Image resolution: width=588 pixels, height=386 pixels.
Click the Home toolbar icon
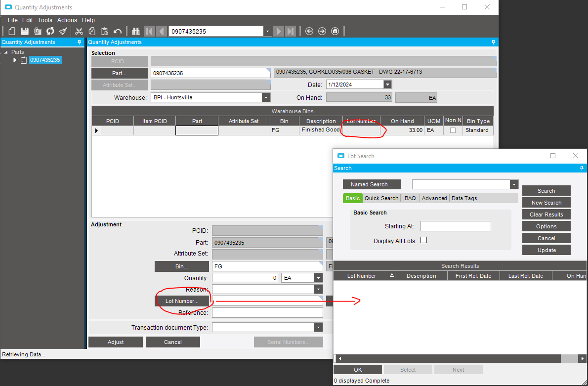tap(335, 31)
